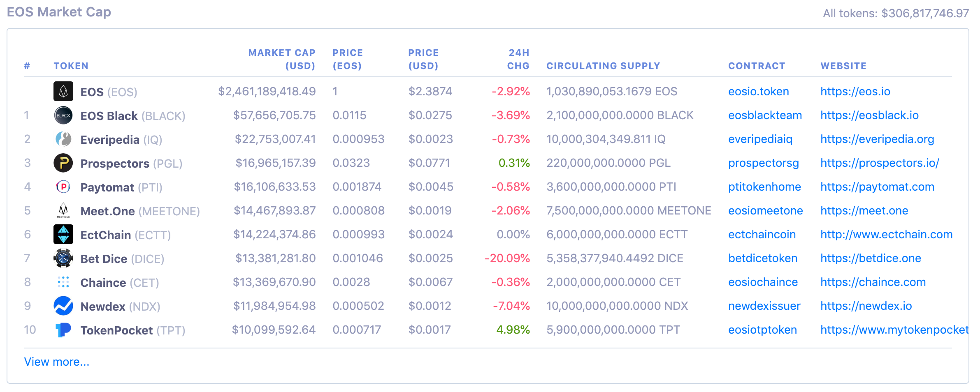Open the ectchaincoin contract link

coord(762,234)
